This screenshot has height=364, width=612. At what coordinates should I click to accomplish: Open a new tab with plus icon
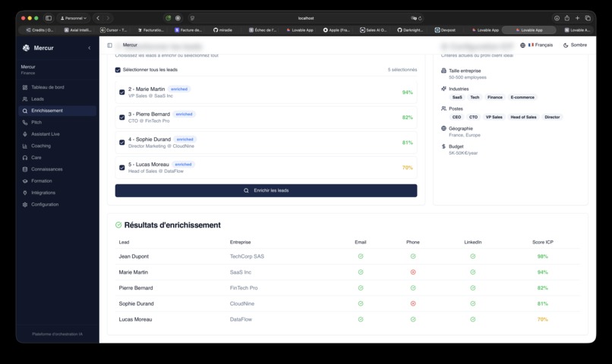coord(577,18)
